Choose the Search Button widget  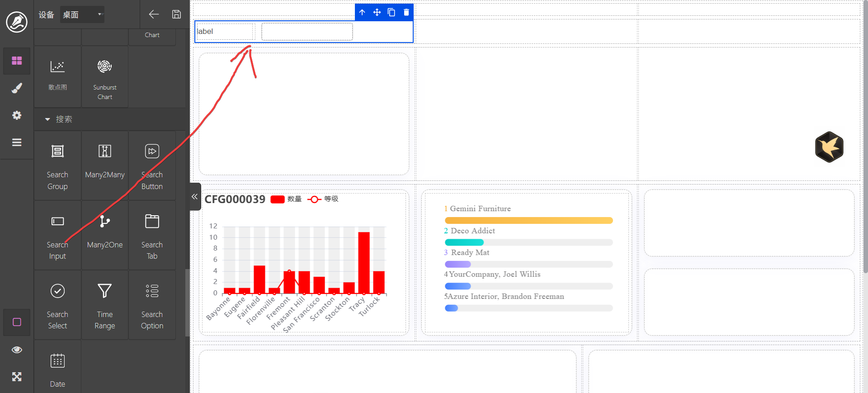(x=152, y=166)
